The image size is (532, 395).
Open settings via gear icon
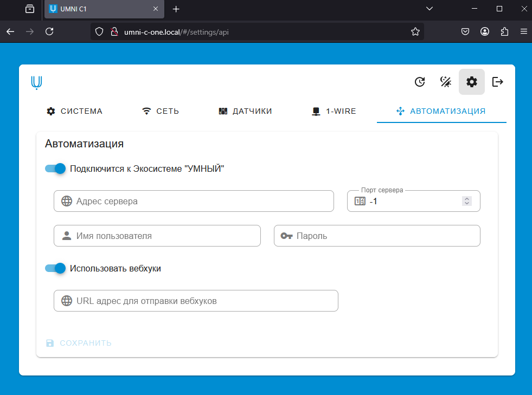472,82
